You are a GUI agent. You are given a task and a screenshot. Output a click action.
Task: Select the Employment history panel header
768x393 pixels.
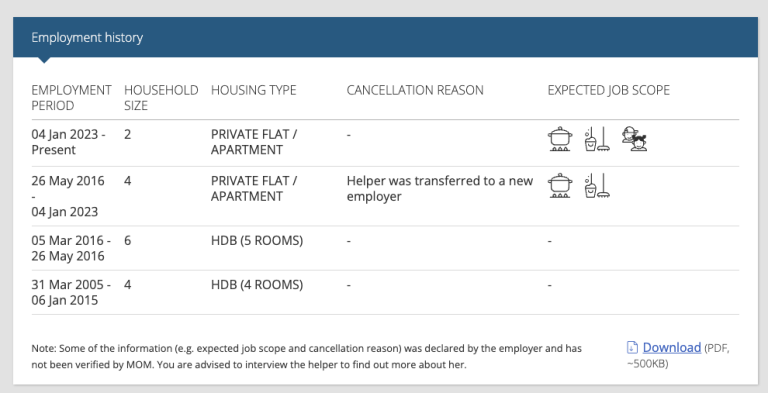385,37
